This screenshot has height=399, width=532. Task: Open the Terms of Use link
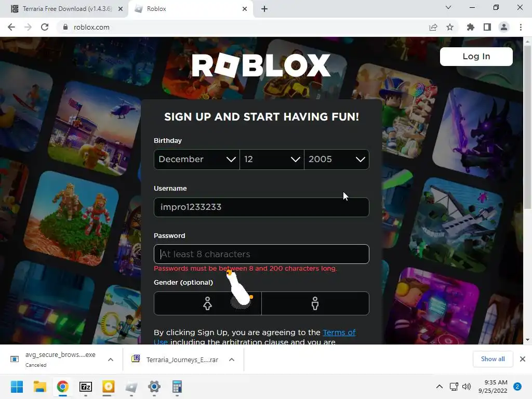click(339, 332)
